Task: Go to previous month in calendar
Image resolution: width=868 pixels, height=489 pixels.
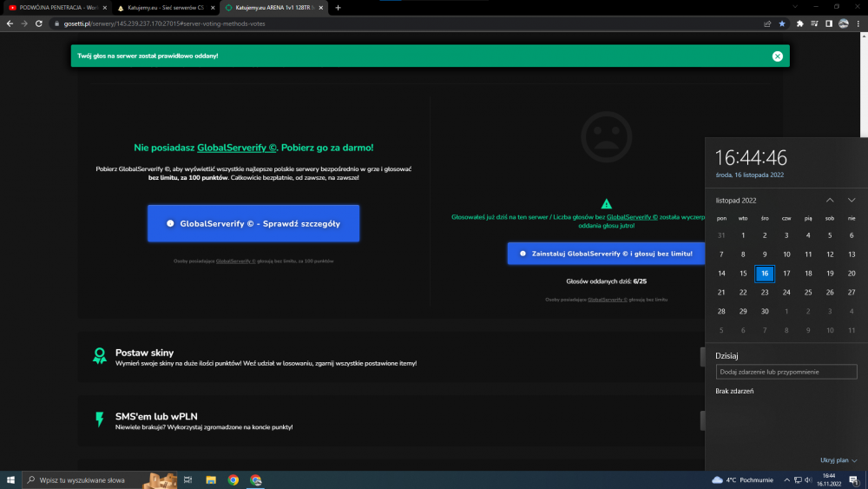Action: [830, 200]
